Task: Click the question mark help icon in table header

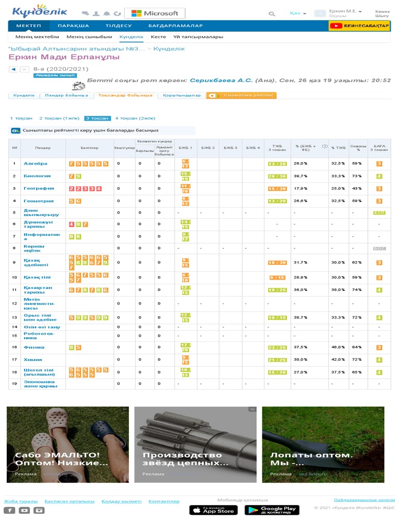Action: (325, 147)
